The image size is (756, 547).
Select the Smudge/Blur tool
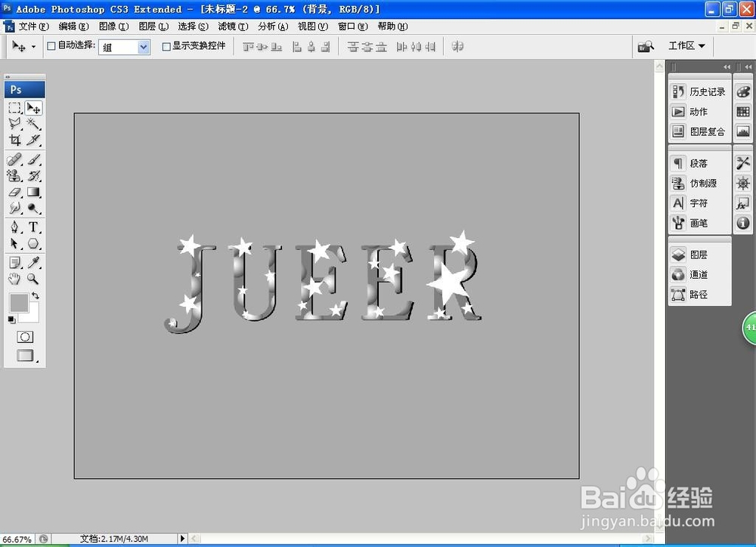[x=14, y=209]
